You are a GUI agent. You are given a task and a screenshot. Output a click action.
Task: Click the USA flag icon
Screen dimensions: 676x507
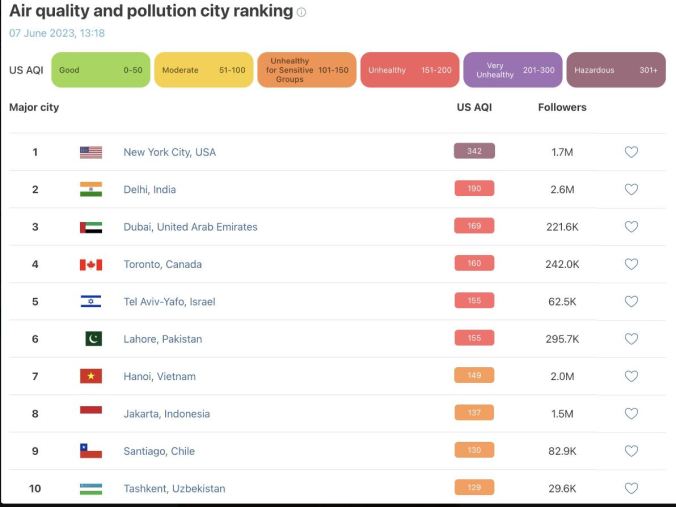[x=91, y=152]
